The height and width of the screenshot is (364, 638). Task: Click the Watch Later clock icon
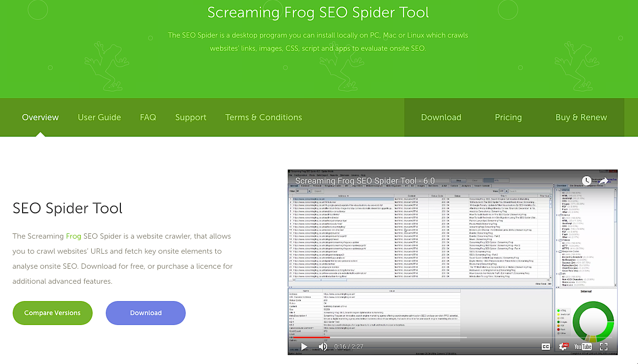tap(586, 180)
